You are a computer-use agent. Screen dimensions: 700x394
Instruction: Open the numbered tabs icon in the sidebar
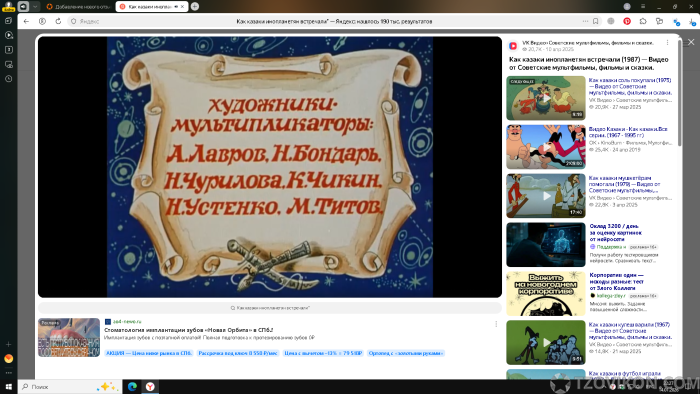pyautogui.click(x=8, y=50)
